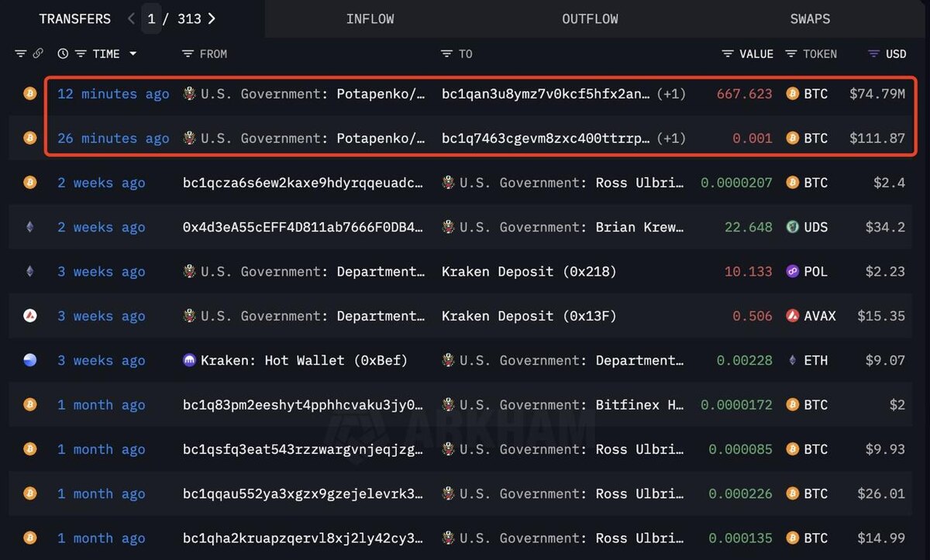Open the SWAPS tab

[x=810, y=19]
